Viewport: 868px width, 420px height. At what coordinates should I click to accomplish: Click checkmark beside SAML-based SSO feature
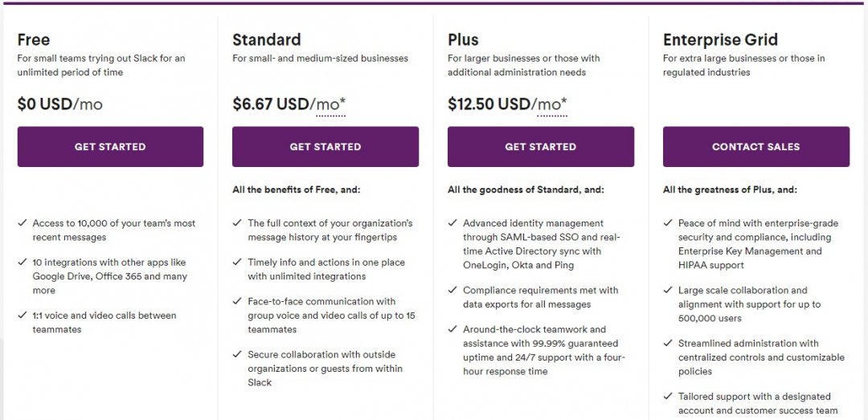pos(452,223)
